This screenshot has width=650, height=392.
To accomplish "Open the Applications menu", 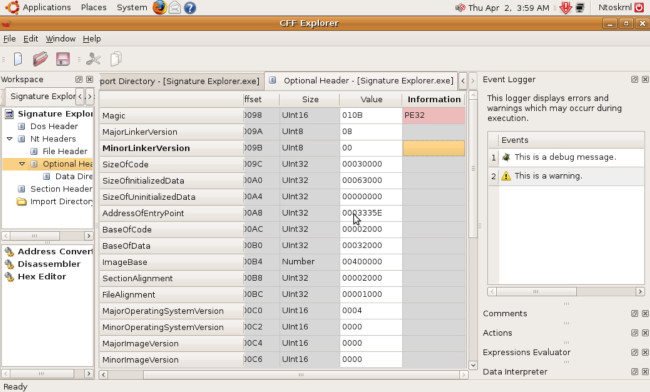I will click(x=46, y=7).
